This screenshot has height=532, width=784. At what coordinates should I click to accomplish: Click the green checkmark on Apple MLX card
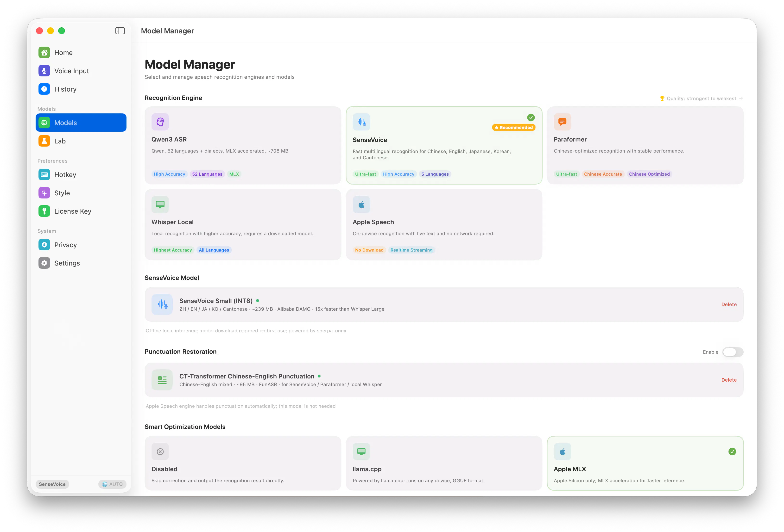click(732, 452)
